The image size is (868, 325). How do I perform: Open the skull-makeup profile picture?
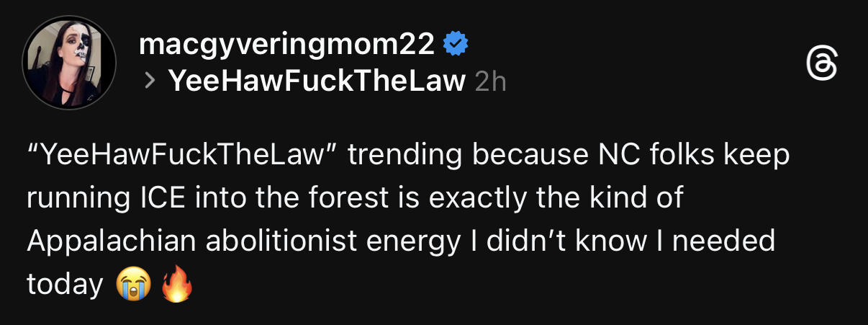pyautogui.click(x=69, y=63)
